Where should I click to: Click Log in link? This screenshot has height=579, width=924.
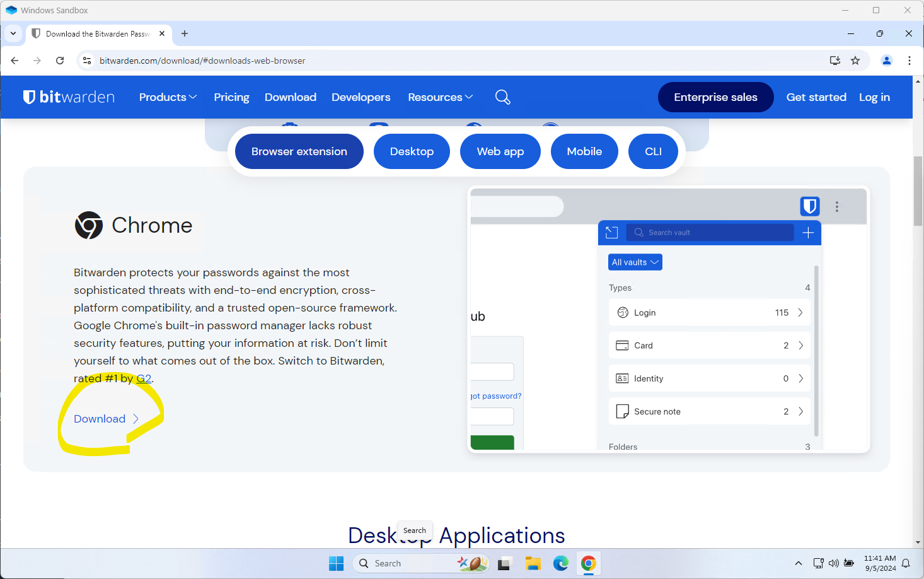[x=874, y=97]
